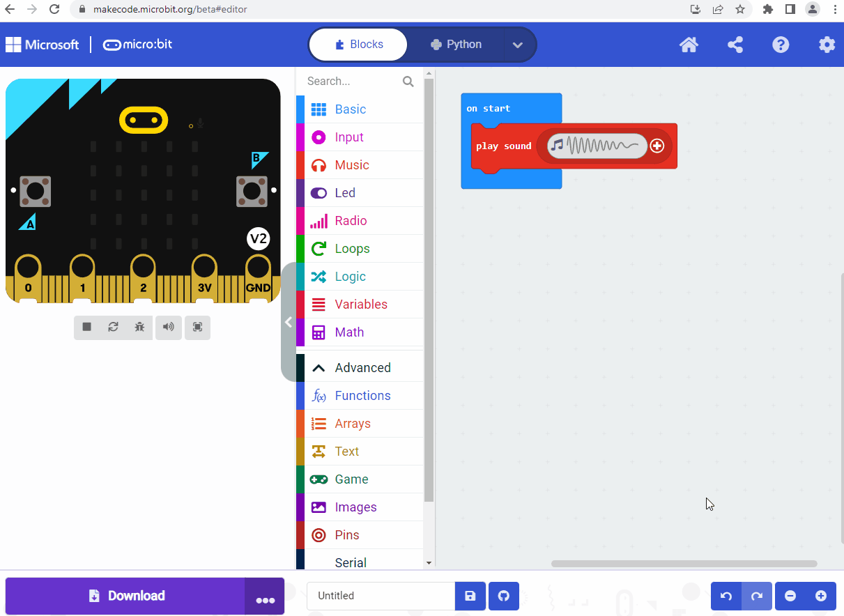Collapse the simulator panel with the chevron
The width and height of the screenshot is (844, 616).
tap(290, 322)
